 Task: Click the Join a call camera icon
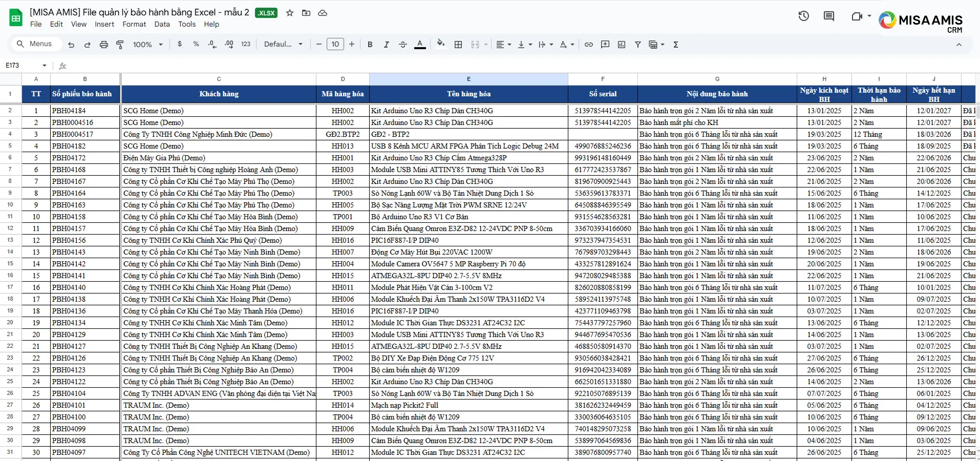(x=857, y=16)
